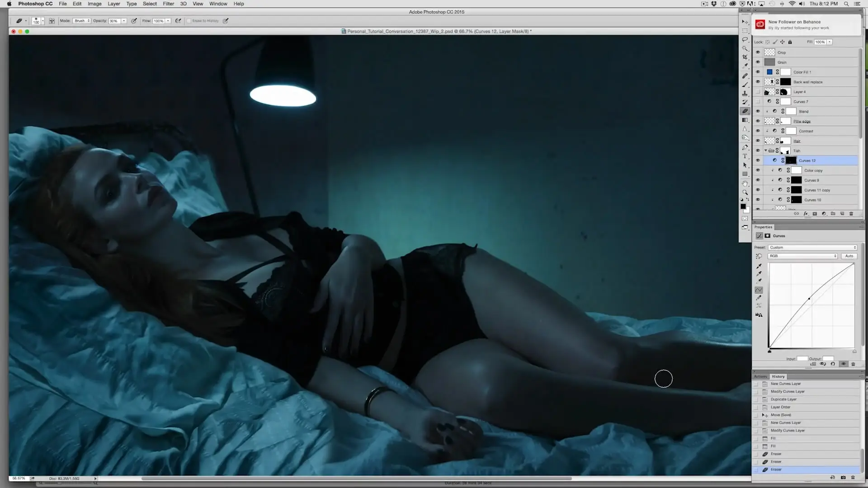868x488 pixels.
Task: Show the hidden Layer 4
Action: point(758,92)
